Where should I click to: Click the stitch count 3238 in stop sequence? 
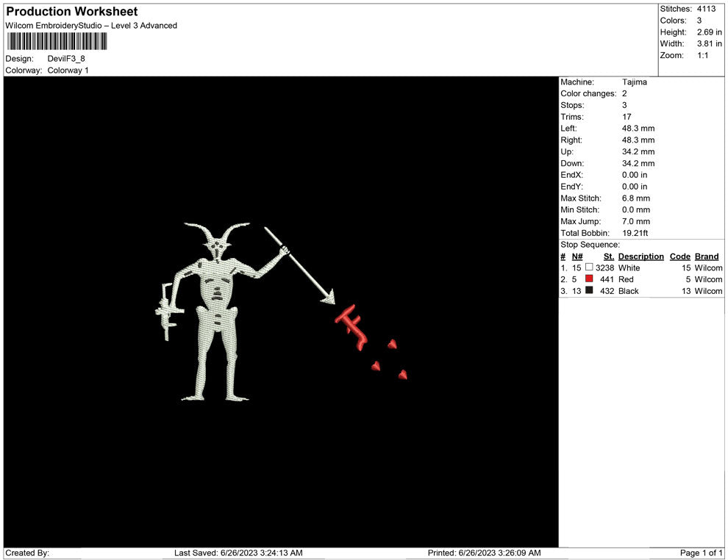coord(604,268)
